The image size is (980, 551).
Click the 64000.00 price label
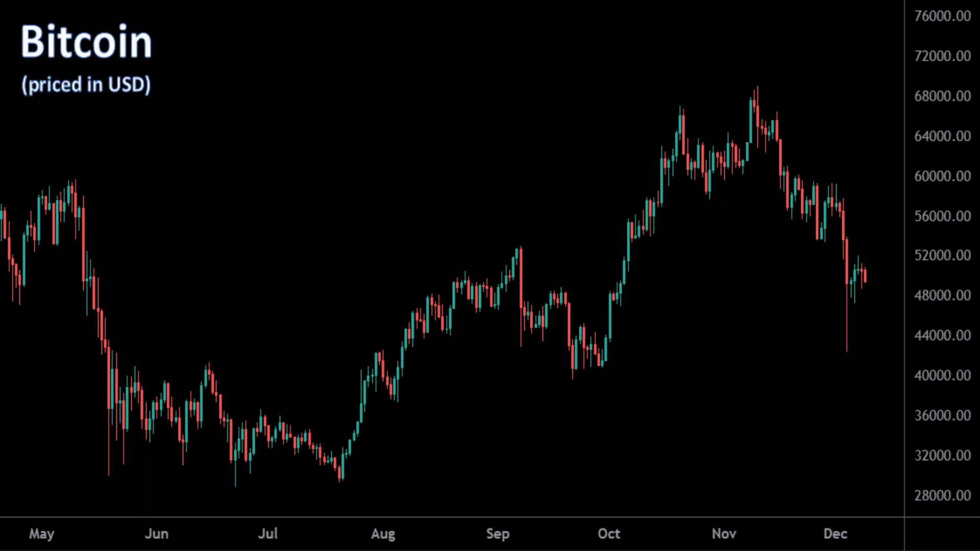(x=942, y=136)
